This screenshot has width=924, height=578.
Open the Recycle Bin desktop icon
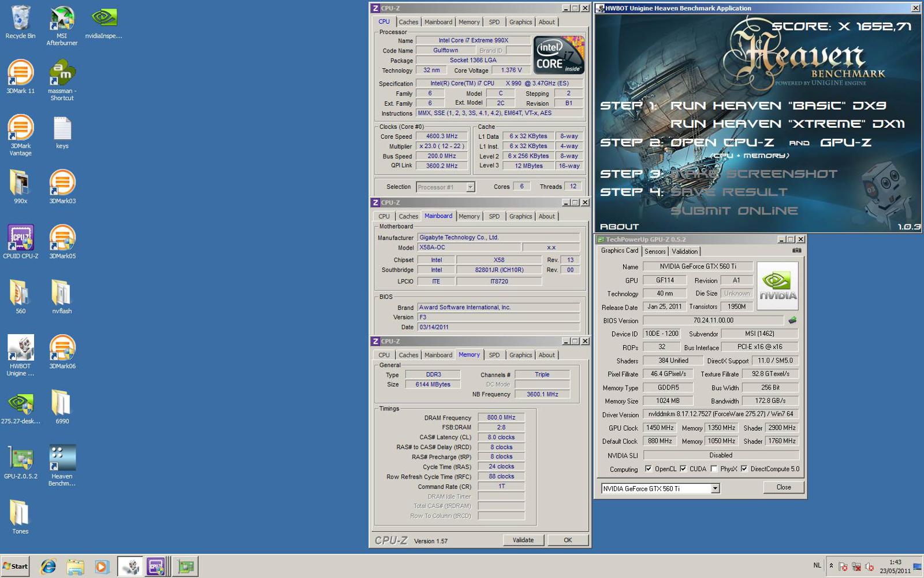coord(20,23)
